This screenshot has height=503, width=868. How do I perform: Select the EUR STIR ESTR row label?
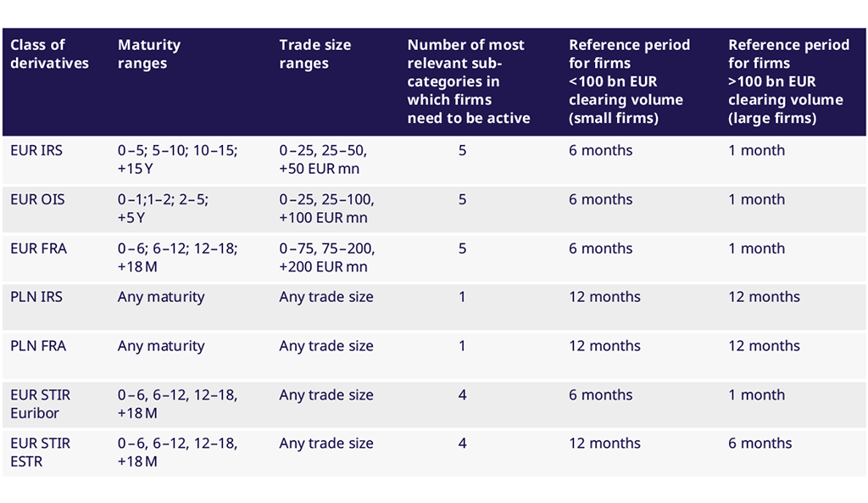tap(41, 452)
